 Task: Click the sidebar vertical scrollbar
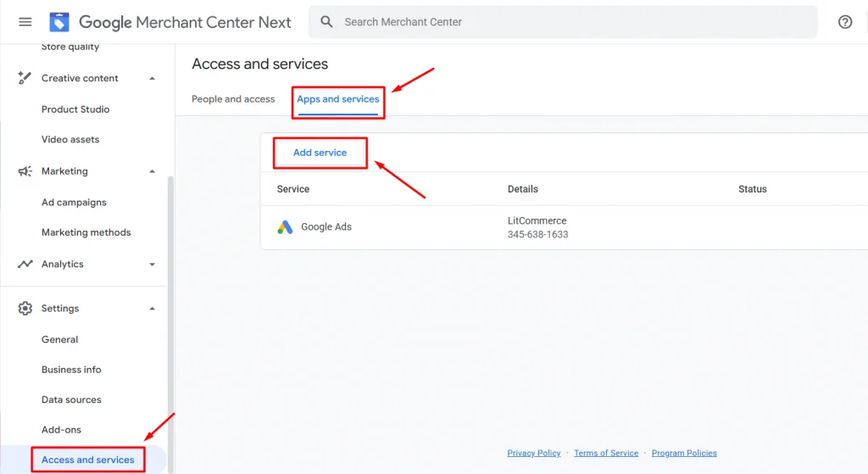[x=170, y=324]
